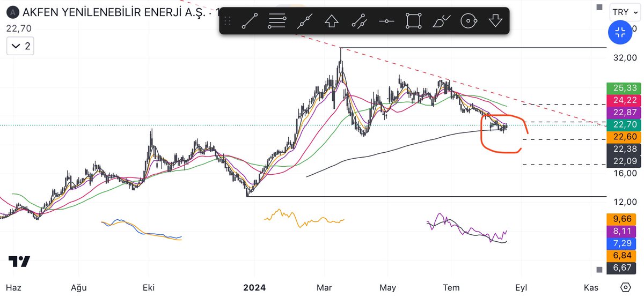Open chart settings gear icon

click(625, 287)
